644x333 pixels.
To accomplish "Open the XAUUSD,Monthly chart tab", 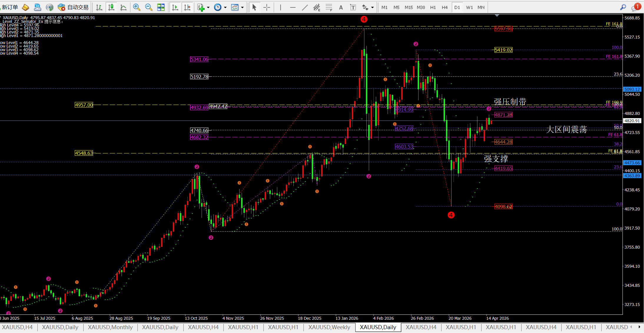I will point(110,327).
